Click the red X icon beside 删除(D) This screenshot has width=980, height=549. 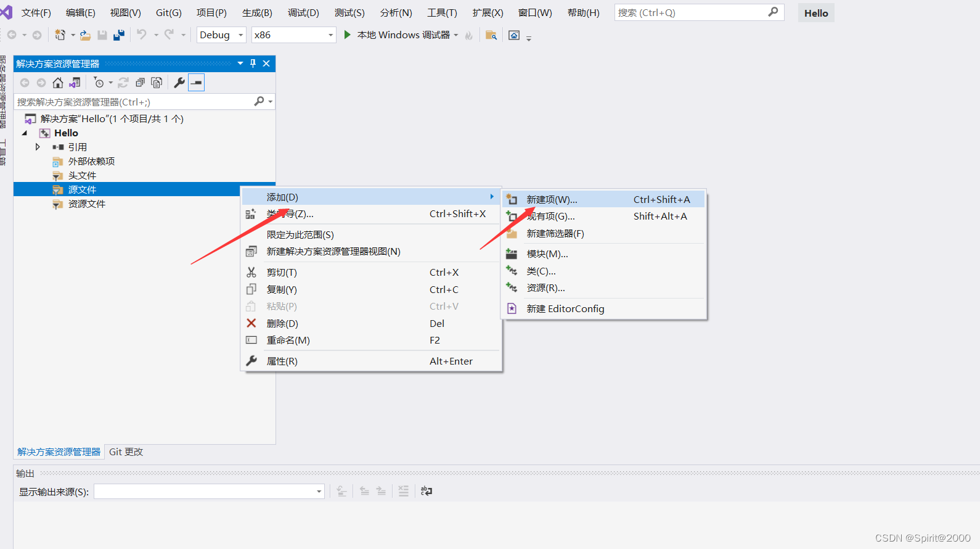[251, 323]
